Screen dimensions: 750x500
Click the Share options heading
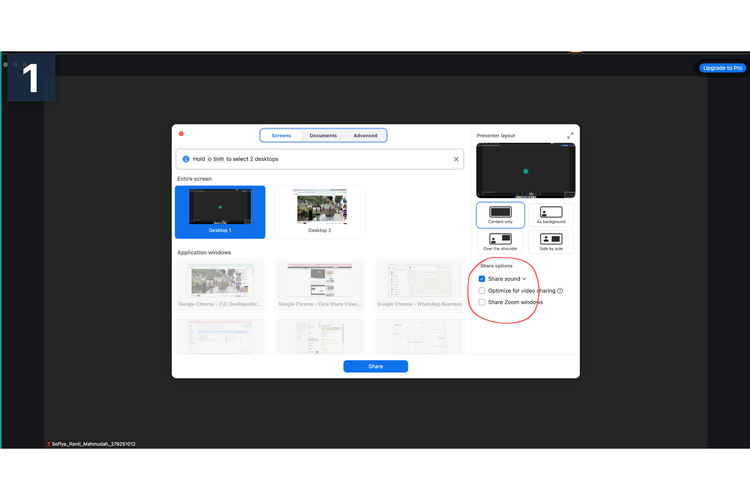(496, 266)
